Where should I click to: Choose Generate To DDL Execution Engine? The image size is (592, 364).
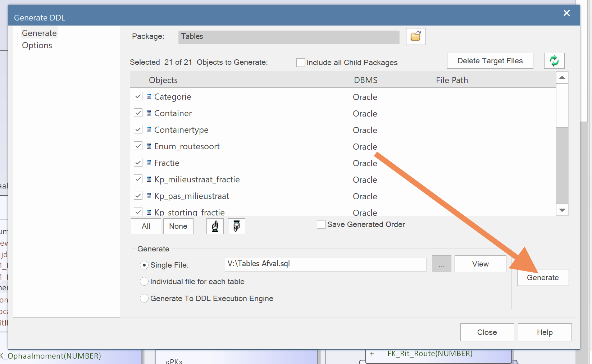(x=144, y=298)
